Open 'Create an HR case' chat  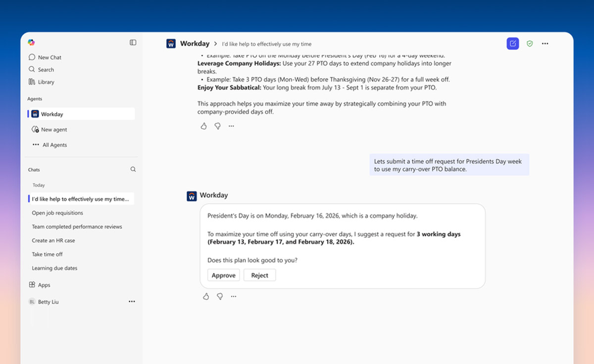pyautogui.click(x=53, y=241)
